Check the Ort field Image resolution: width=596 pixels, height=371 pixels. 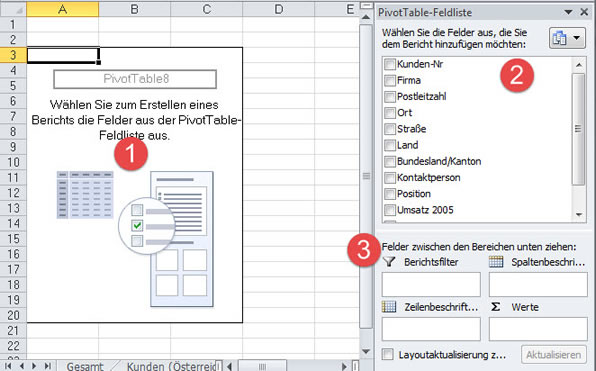point(390,113)
